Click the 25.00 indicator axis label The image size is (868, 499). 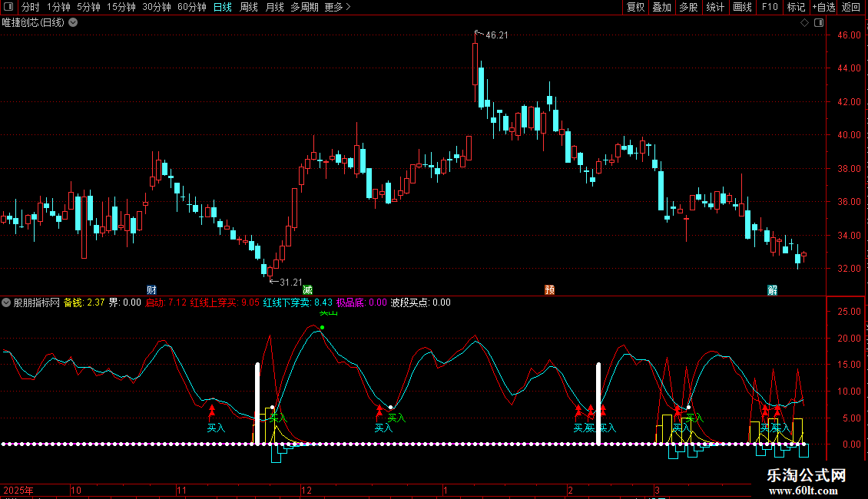pos(849,312)
